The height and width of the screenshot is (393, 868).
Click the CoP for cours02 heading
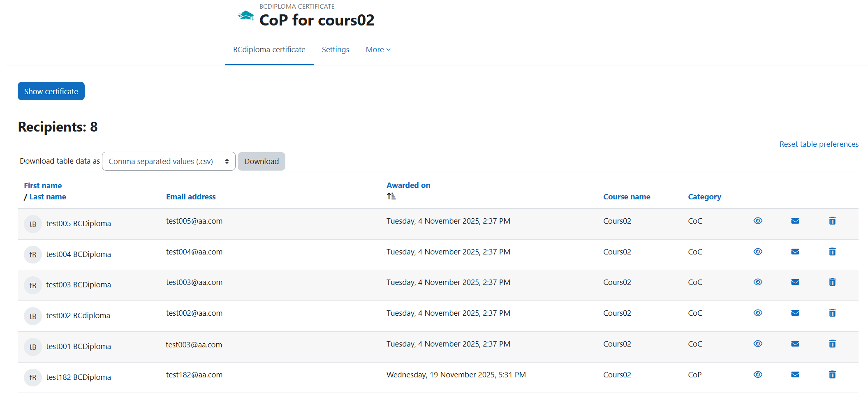(317, 20)
